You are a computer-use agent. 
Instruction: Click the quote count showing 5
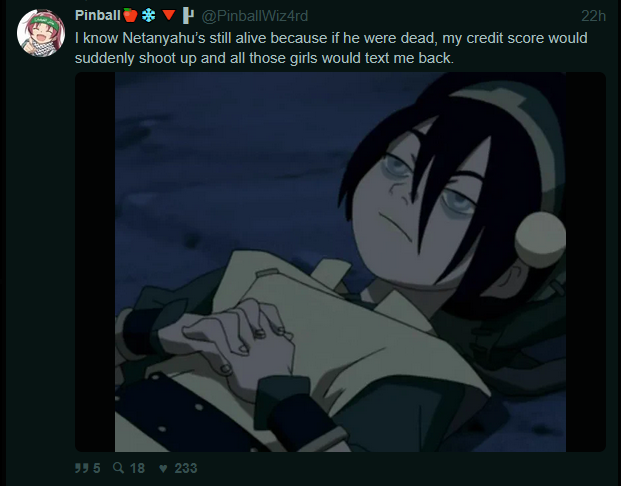pyautogui.click(x=97, y=468)
